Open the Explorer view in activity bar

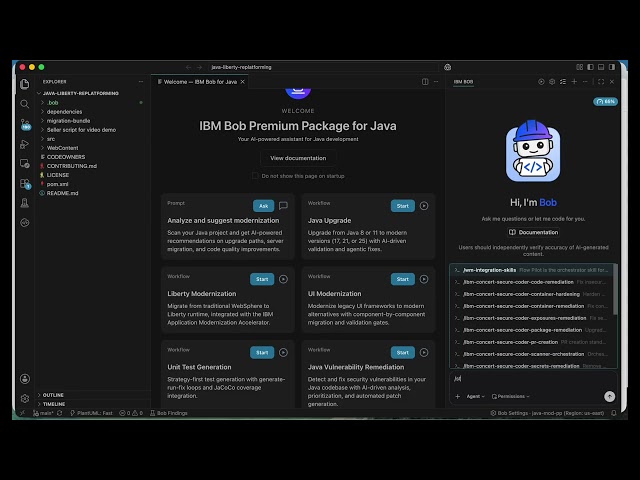tap(25, 84)
